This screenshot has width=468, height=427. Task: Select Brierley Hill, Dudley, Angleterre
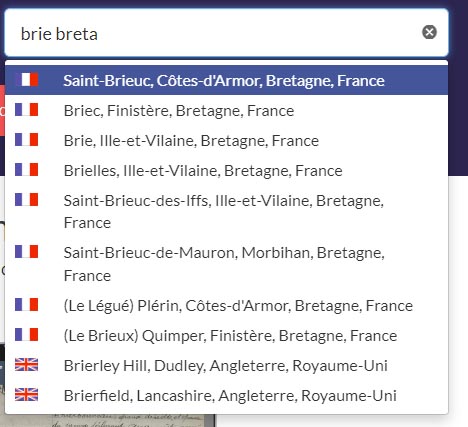point(226,365)
